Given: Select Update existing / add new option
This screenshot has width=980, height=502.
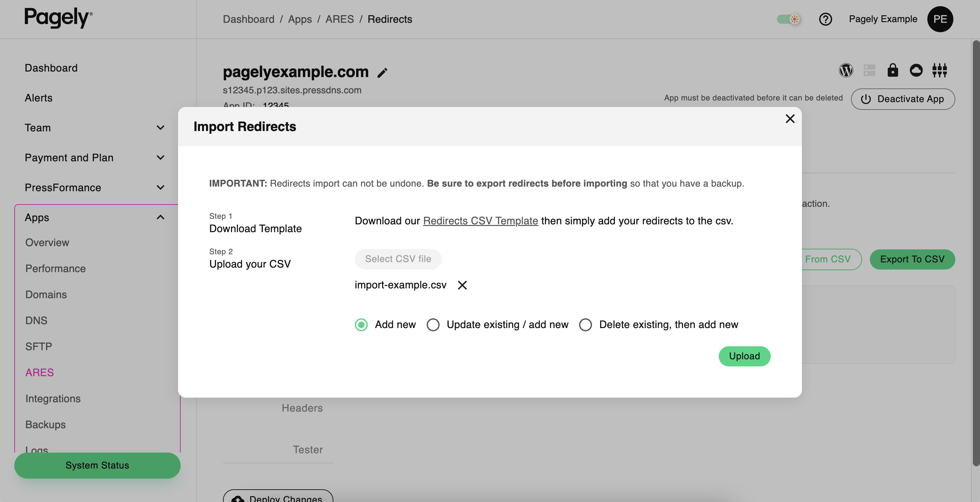Looking at the screenshot, I should [433, 325].
